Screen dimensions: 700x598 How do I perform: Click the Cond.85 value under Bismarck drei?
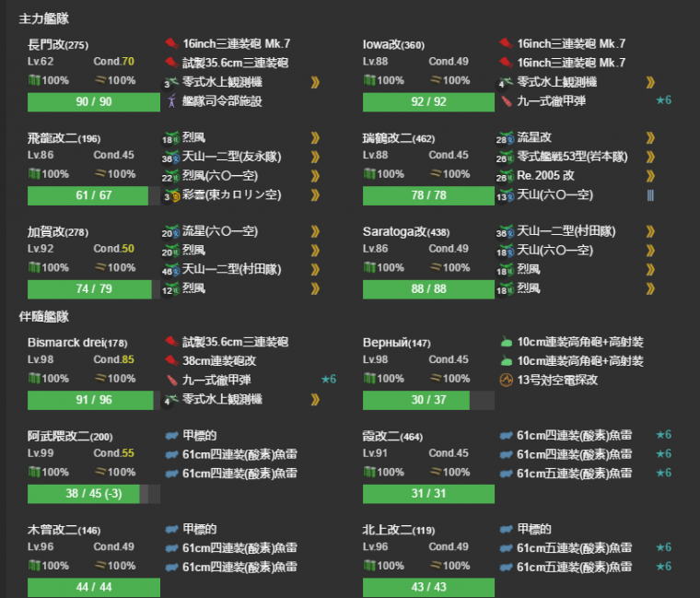[x=114, y=359]
